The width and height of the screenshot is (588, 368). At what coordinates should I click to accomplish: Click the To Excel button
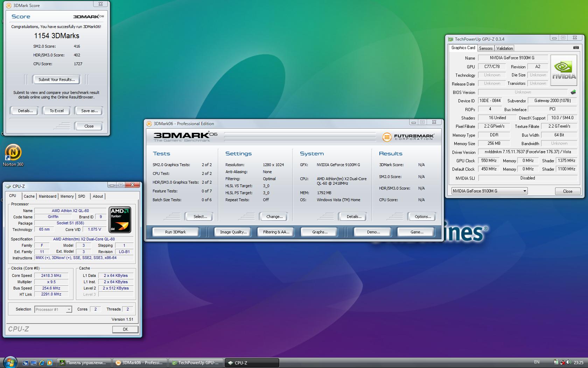pos(57,111)
